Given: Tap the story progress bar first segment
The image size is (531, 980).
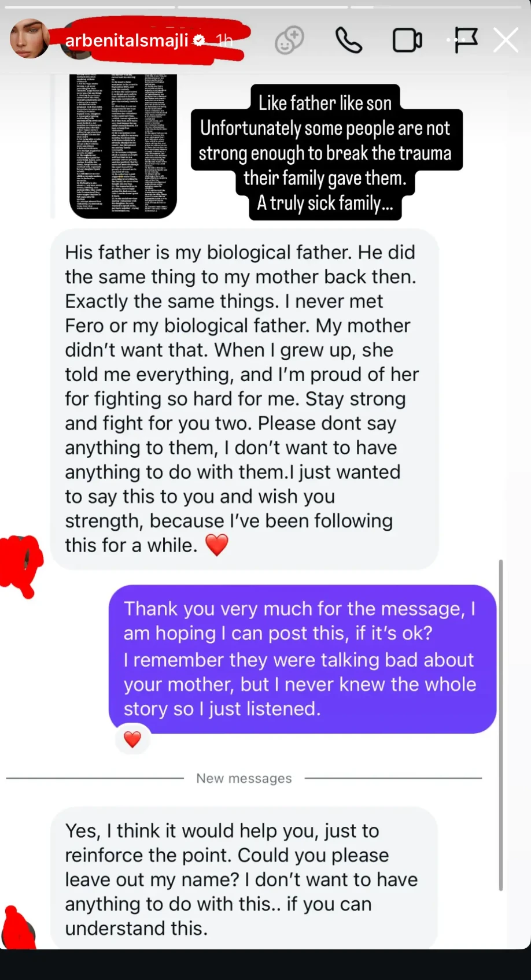Looking at the screenshot, I should click(x=91, y=7).
